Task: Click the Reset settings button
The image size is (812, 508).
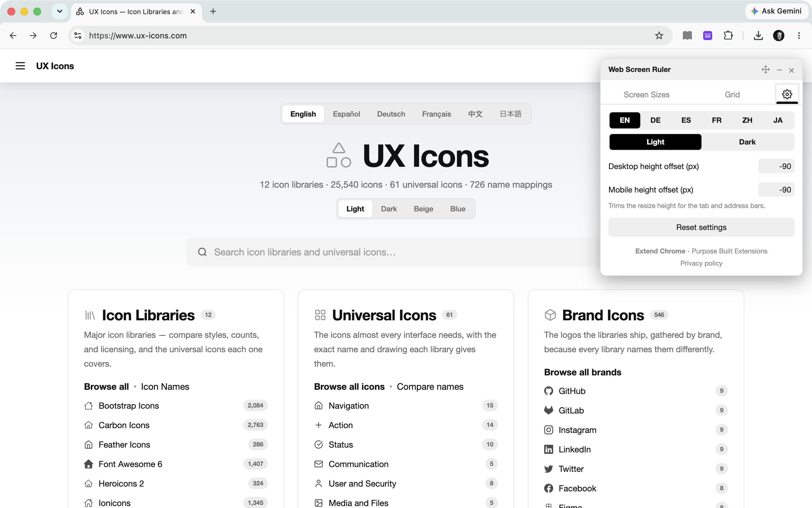Action: coord(701,227)
